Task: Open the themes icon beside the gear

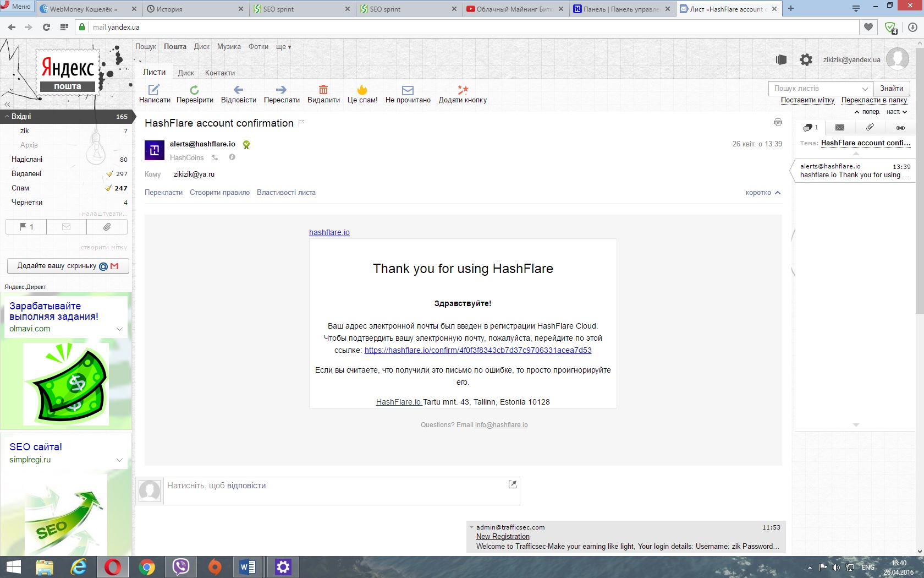Action: click(781, 59)
